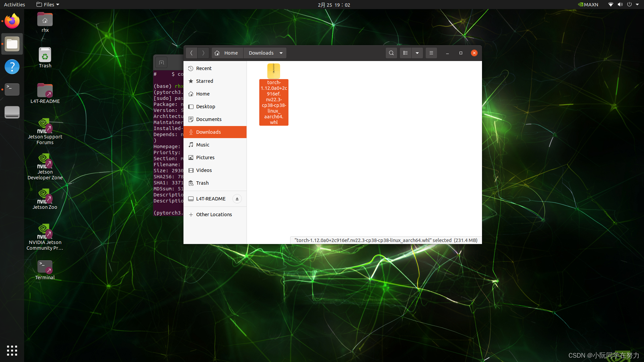Open view options dropdown arrow
Viewport: 644px width, 362px height.
point(417,53)
